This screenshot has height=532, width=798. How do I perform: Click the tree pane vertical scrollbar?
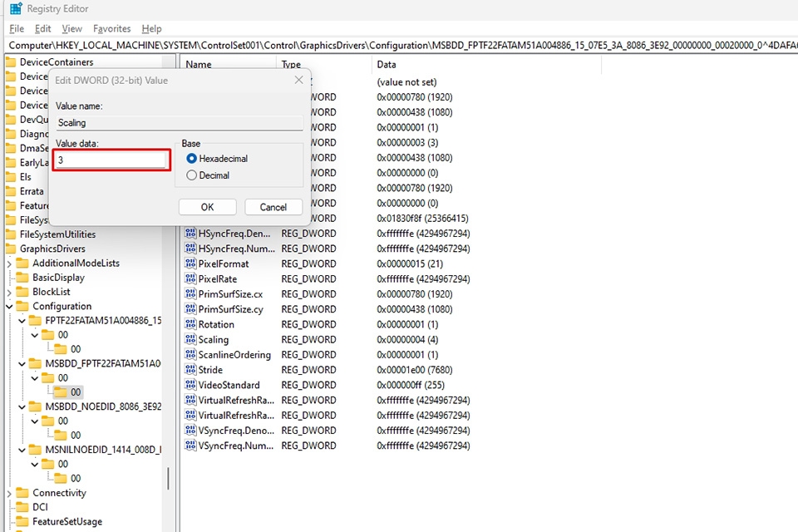pos(168,477)
